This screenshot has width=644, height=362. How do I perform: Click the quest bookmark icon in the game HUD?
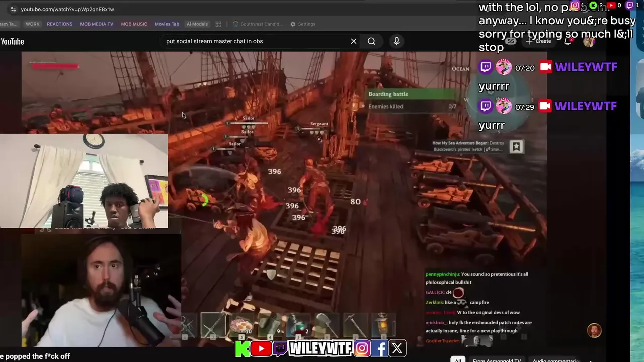tap(516, 146)
